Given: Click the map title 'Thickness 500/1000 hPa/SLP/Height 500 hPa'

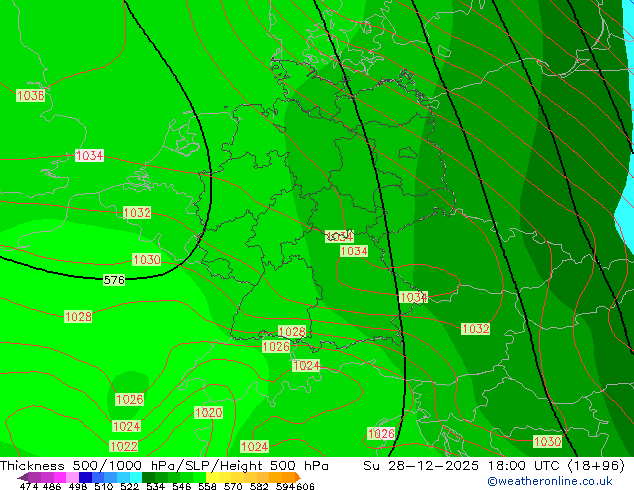Looking at the screenshot, I should coord(164,466).
